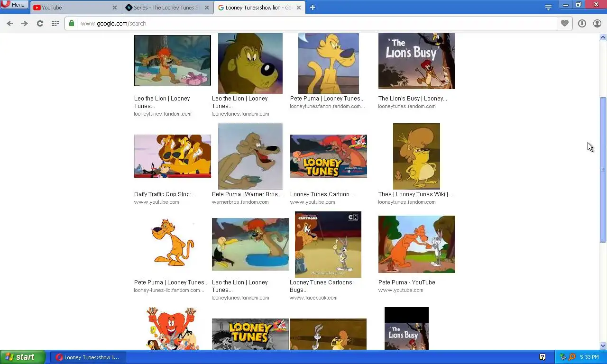Click 'Looney Tunes Cartoons: Bugs...' title link

pyautogui.click(x=322, y=286)
